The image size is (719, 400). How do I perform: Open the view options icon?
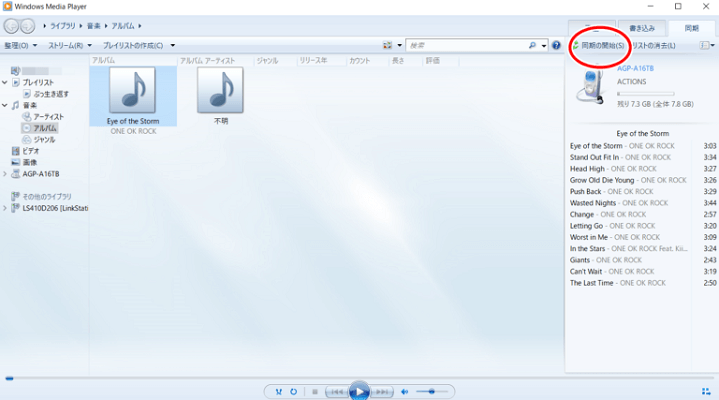388,45
